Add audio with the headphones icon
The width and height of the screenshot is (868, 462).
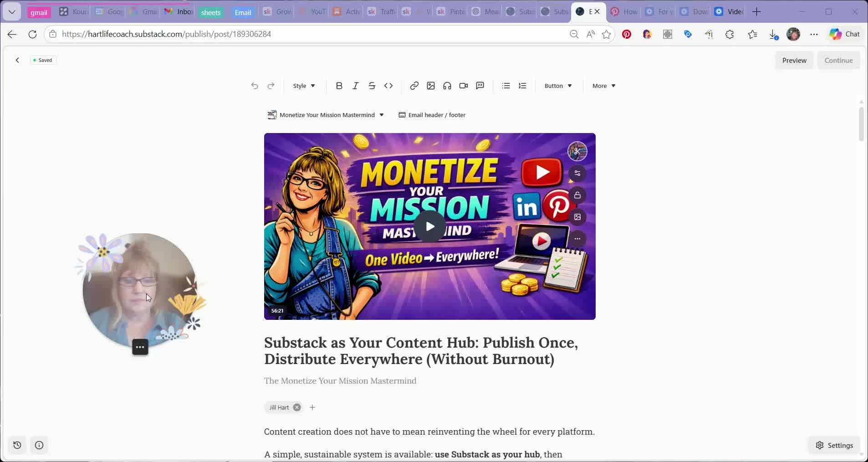pos(447,86)
